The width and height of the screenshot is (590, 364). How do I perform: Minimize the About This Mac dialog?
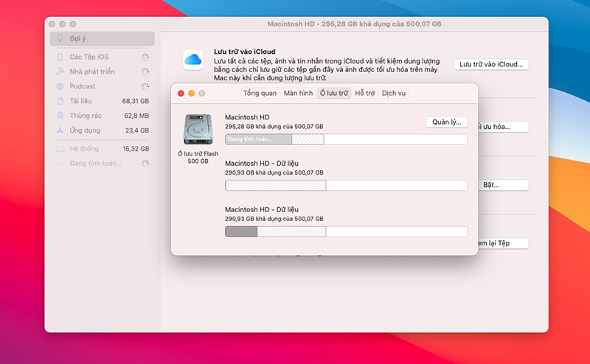(192, 94)
